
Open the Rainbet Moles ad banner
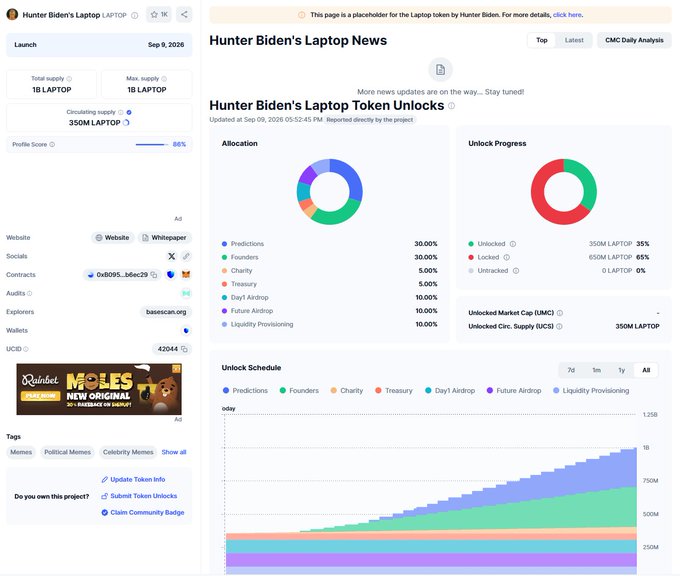point(99,389)
